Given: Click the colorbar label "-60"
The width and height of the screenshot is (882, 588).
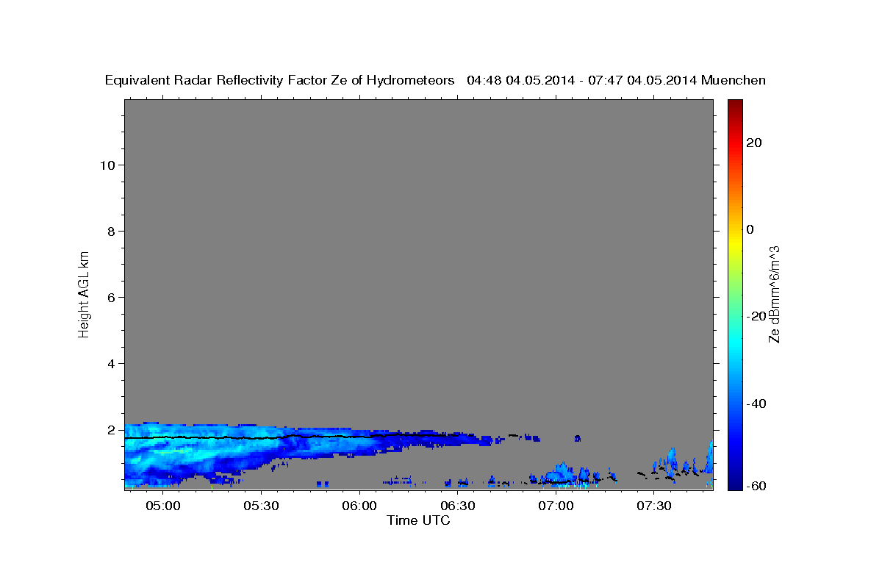Looking at the screenshot, I should (x=756, y=485).
